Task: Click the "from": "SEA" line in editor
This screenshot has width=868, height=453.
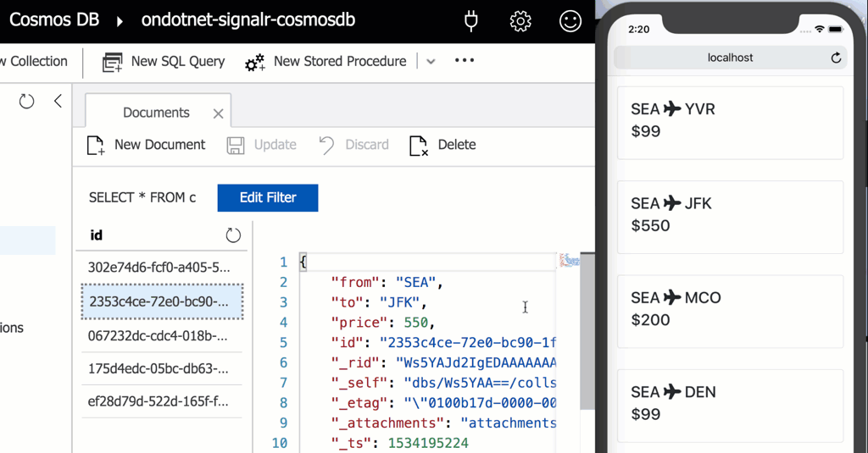Action: (x=387, y=282)
